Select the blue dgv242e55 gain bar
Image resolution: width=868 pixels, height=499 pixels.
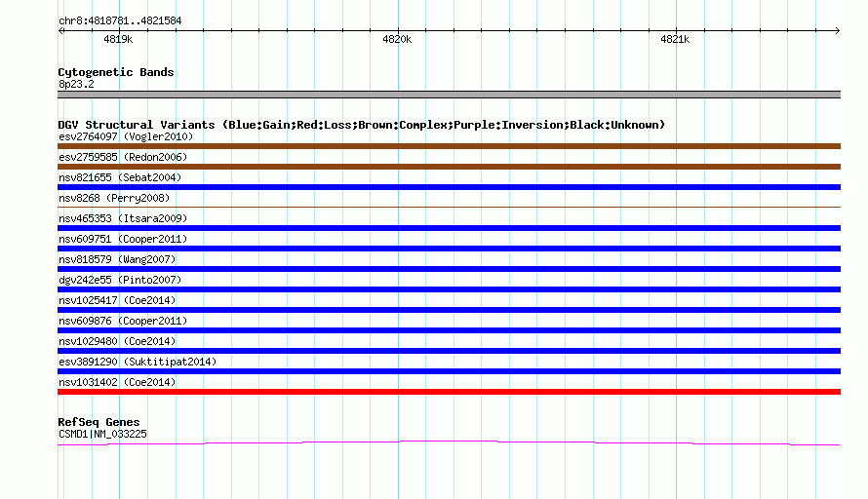(449, 289)
